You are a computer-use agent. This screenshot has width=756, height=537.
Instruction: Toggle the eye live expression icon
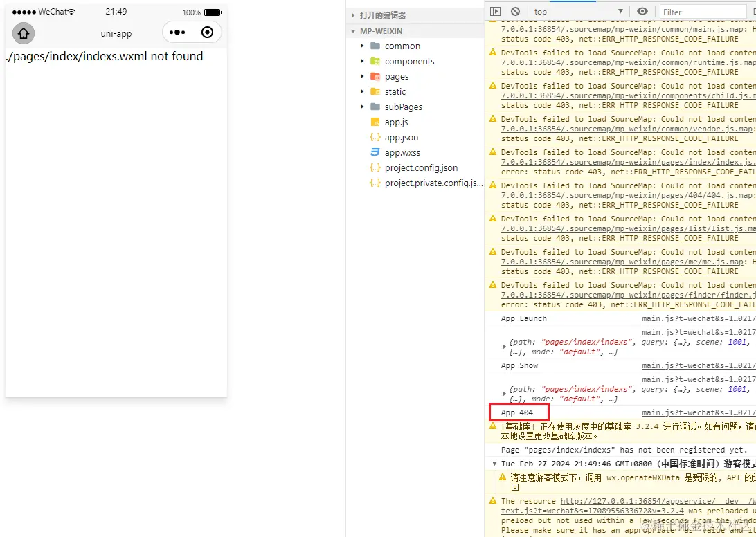coord(642,12)
